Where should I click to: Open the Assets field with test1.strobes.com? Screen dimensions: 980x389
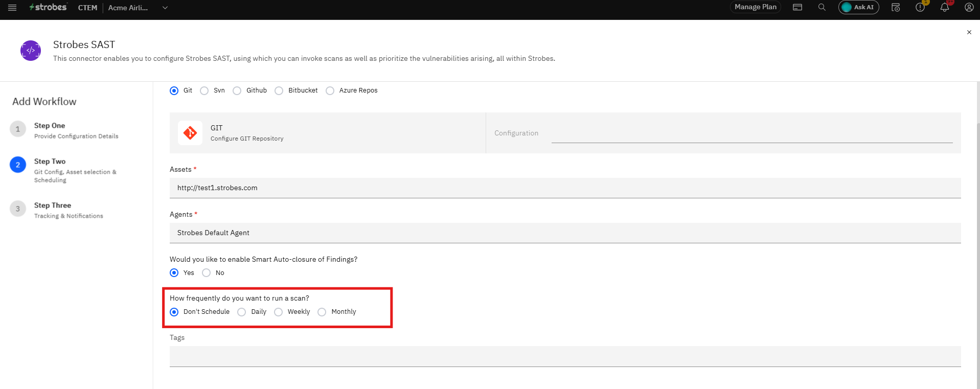pos(565,188)
